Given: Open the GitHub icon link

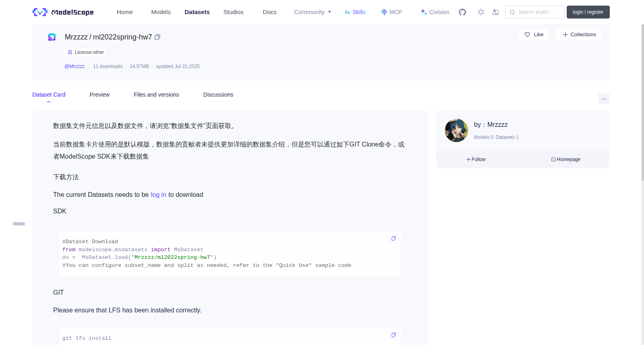Looking at the screenshot, I should 462,12.
